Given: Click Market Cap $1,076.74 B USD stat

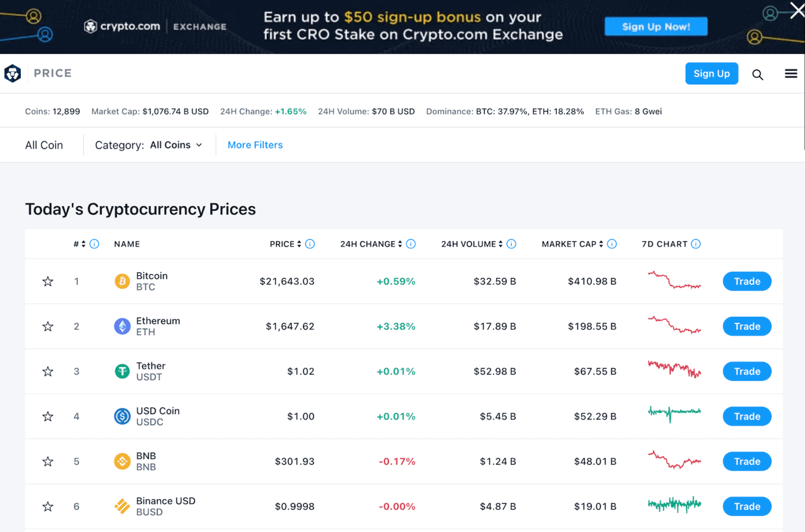Looking at the screenshot, I should (150, 112).
